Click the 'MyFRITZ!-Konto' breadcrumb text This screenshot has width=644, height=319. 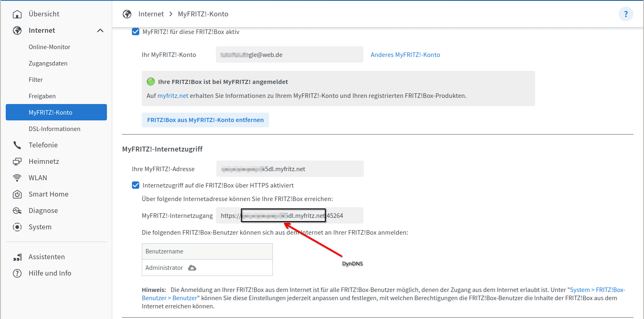tap(203, 14)
